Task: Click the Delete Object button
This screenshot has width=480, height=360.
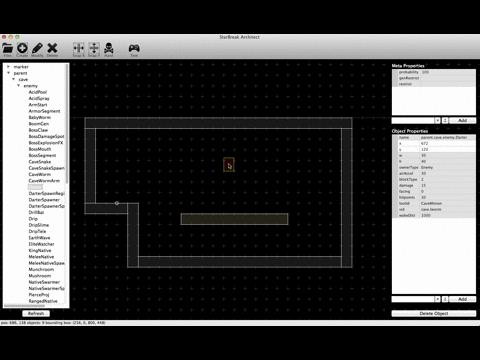Action: click(x=434, y=313)
